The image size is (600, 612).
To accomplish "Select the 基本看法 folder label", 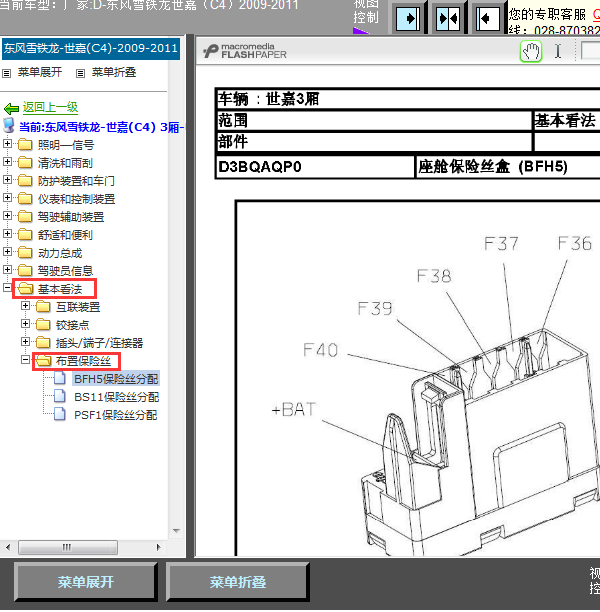I will (x=60, y=289).
